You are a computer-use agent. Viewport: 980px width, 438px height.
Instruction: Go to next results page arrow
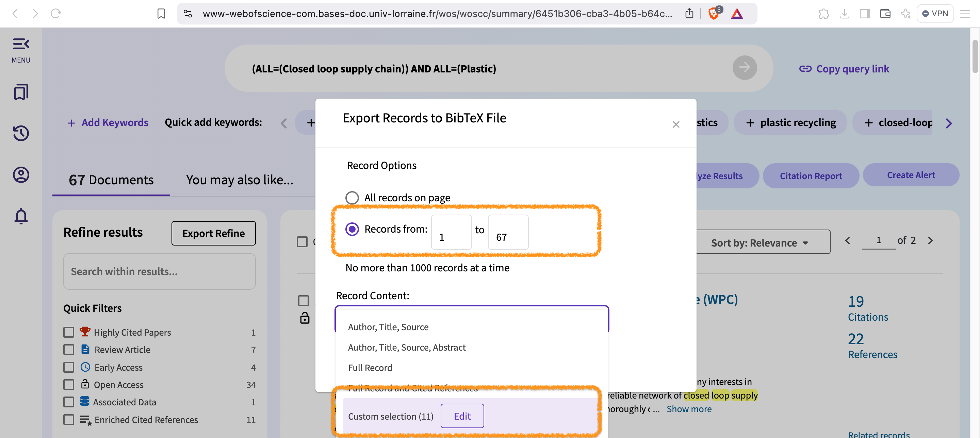click(930, 240)
